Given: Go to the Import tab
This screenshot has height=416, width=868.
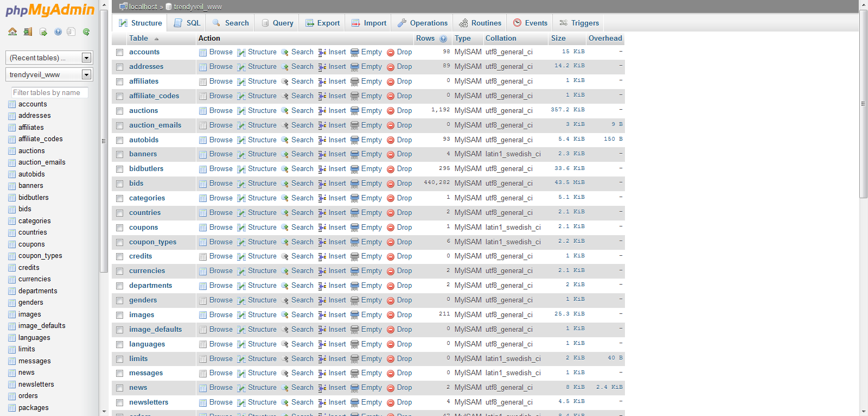Looking at the screenshot, I should (369, 23).
